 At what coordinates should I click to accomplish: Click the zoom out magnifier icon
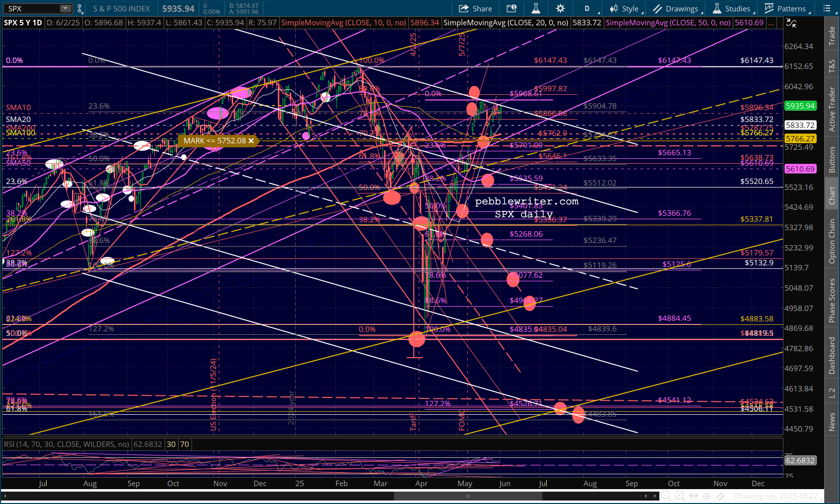(x=666, y=496)
